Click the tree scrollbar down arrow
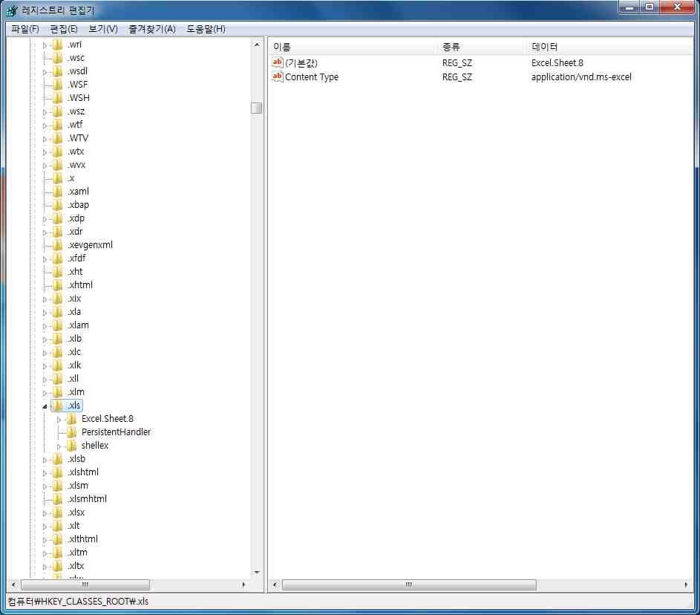 coord(256,572)
